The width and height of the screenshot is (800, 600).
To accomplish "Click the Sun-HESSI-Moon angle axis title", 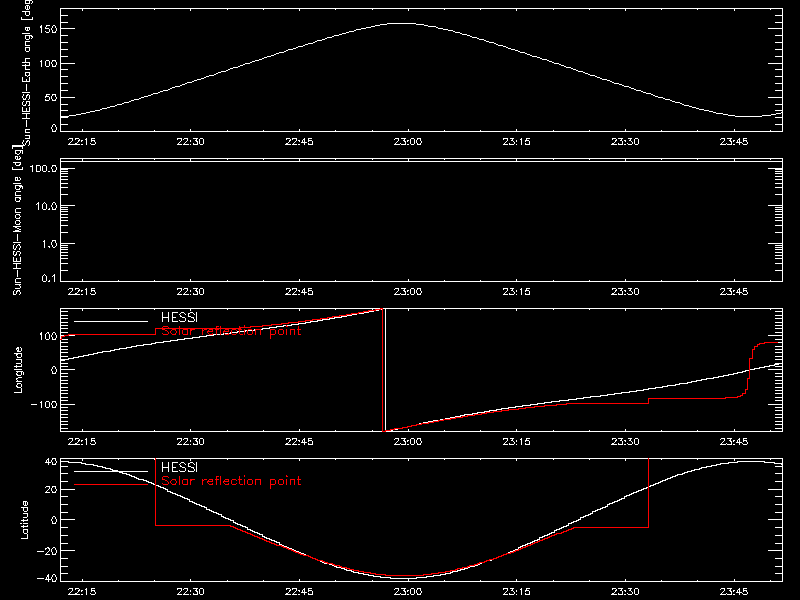I will [17, 220].
